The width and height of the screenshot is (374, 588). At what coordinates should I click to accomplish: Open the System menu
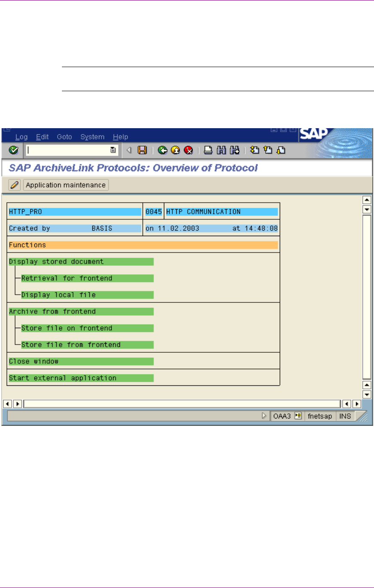point(92,137)
